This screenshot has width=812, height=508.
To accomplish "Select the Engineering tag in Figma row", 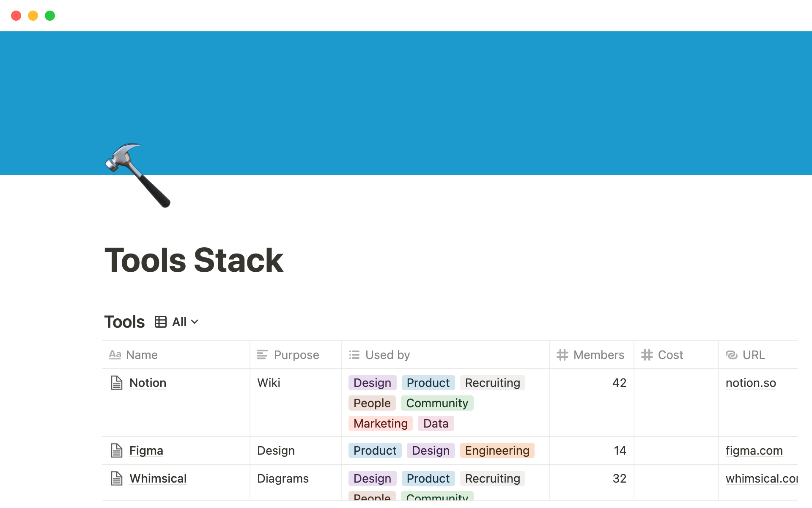I will point(497,450).
